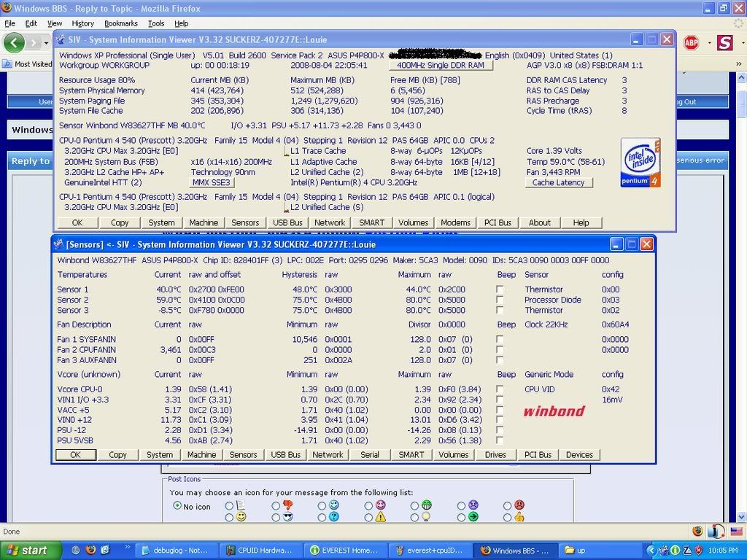Viewport: 747px width, 560px height.
Task: Select the radio for the blue smiley post icon
Action: point(322,506)
